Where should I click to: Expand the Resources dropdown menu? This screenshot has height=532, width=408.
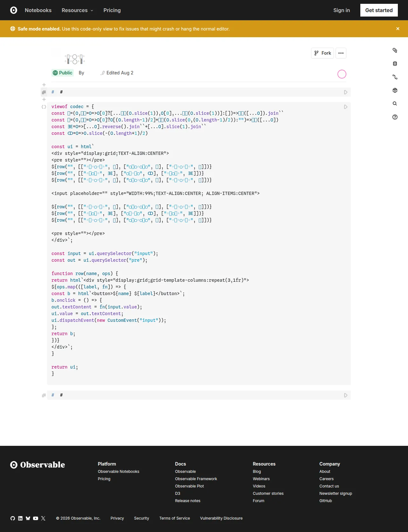pos(78,10)
